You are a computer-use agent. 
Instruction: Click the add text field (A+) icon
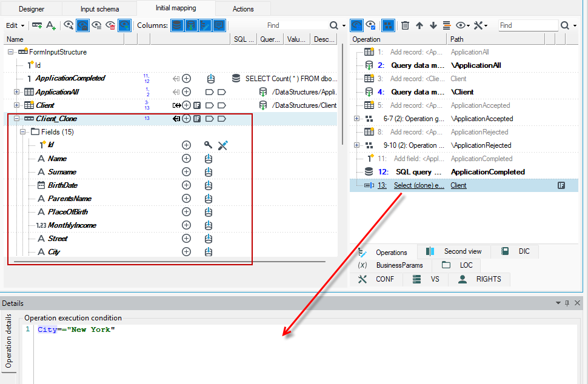(x=51, y=25)
